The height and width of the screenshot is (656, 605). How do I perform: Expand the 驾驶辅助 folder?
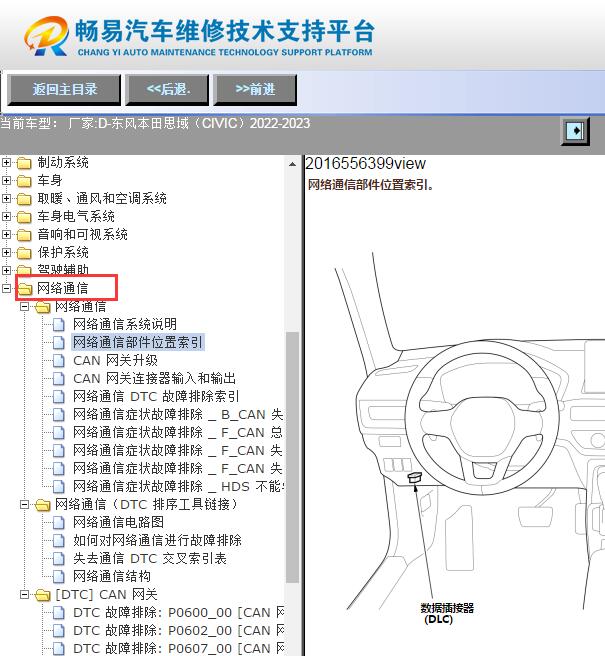coord(6,270)
